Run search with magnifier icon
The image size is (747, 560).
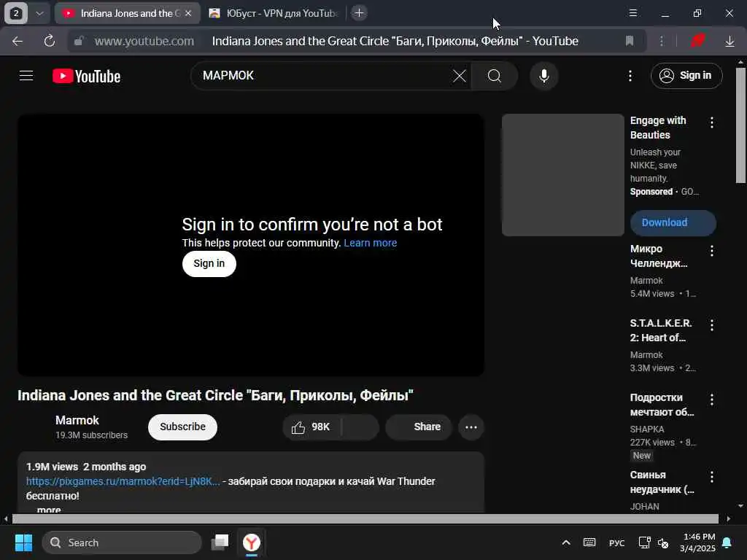pos(494,76)
